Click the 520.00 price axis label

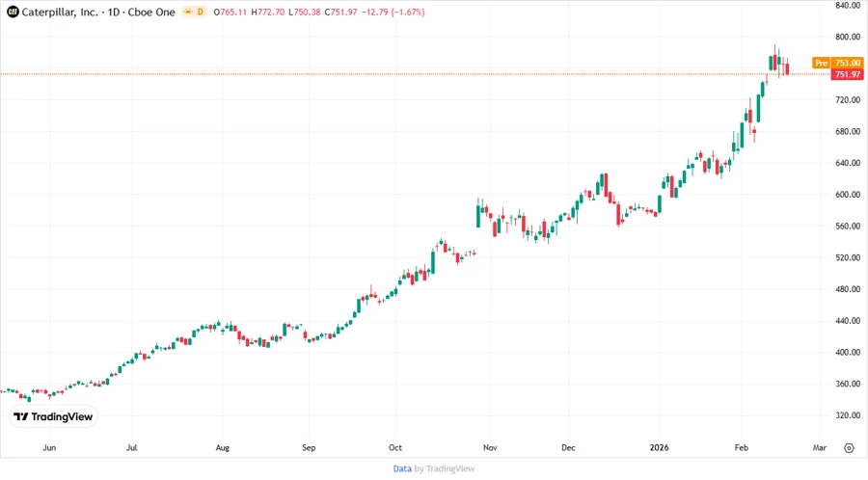(848, 257)
